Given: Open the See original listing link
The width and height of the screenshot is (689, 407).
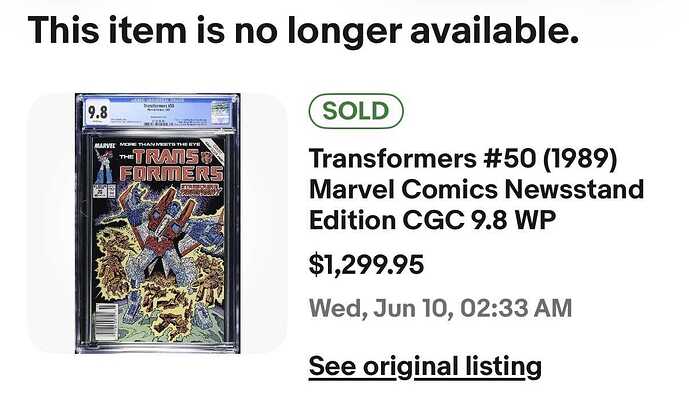Looking at the screenshot, I should (425, 366).
